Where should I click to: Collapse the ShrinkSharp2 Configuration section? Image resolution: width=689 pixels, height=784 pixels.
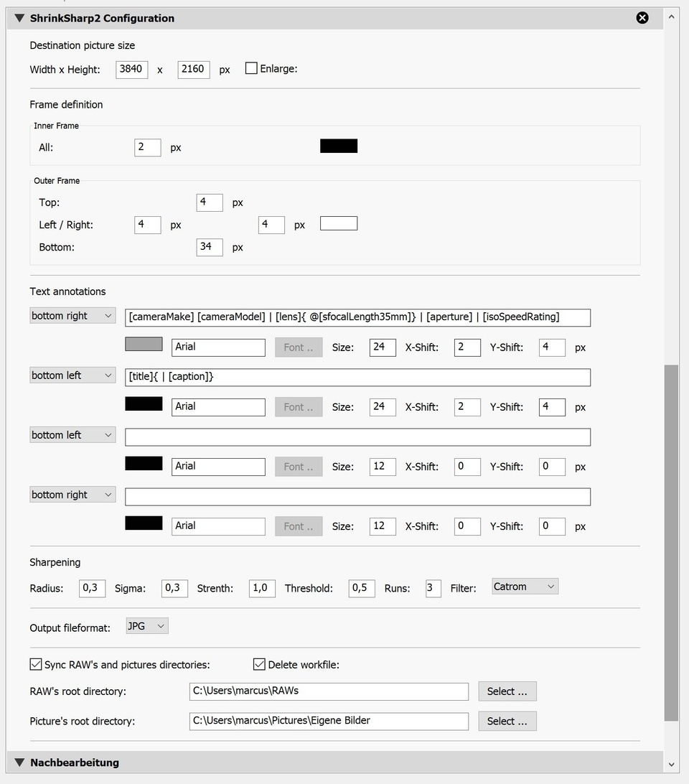(x=19, y=18)
